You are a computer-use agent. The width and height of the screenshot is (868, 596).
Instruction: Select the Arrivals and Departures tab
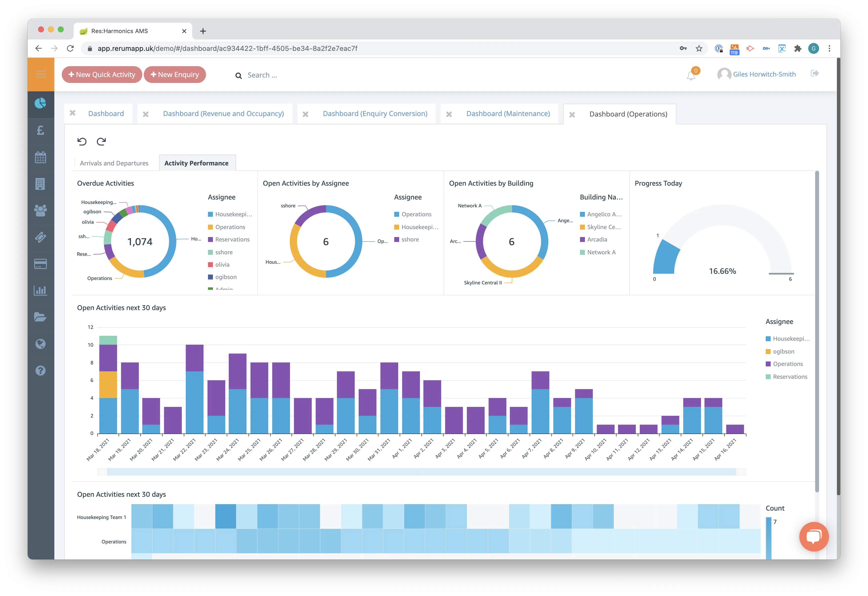114,163
